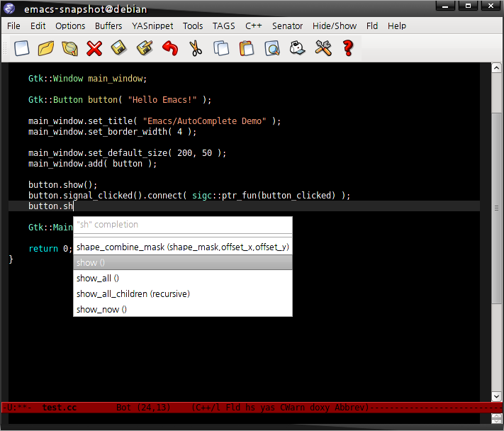Image resolution: width=504 pixels, height=431 pixels.
Task: Open the Fld menu
Action: (372, 26)
